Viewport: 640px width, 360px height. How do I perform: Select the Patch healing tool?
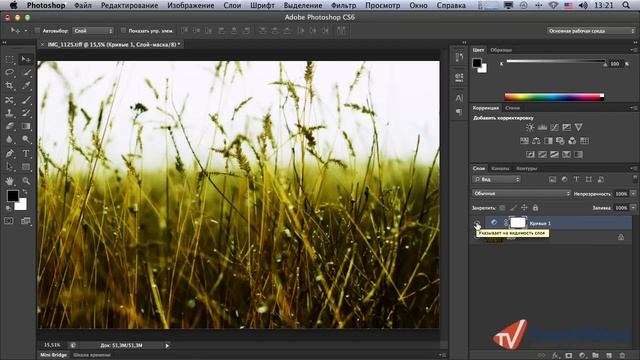coord(10,100)
